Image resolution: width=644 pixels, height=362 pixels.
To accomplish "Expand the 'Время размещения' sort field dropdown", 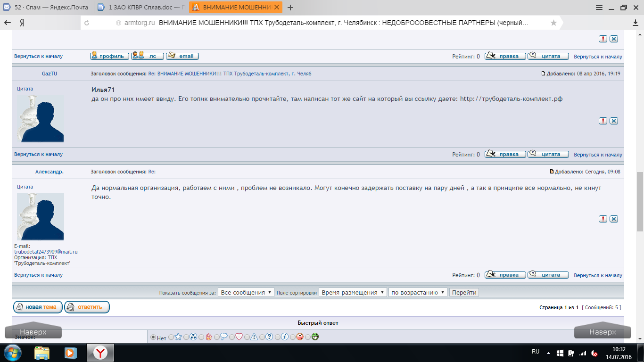I will (353, 292).
